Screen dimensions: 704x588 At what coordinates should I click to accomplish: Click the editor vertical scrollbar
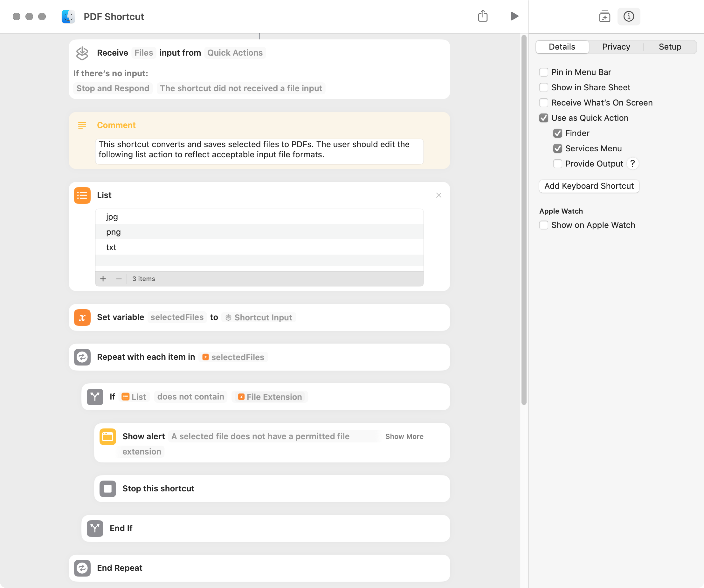point(524,220)
